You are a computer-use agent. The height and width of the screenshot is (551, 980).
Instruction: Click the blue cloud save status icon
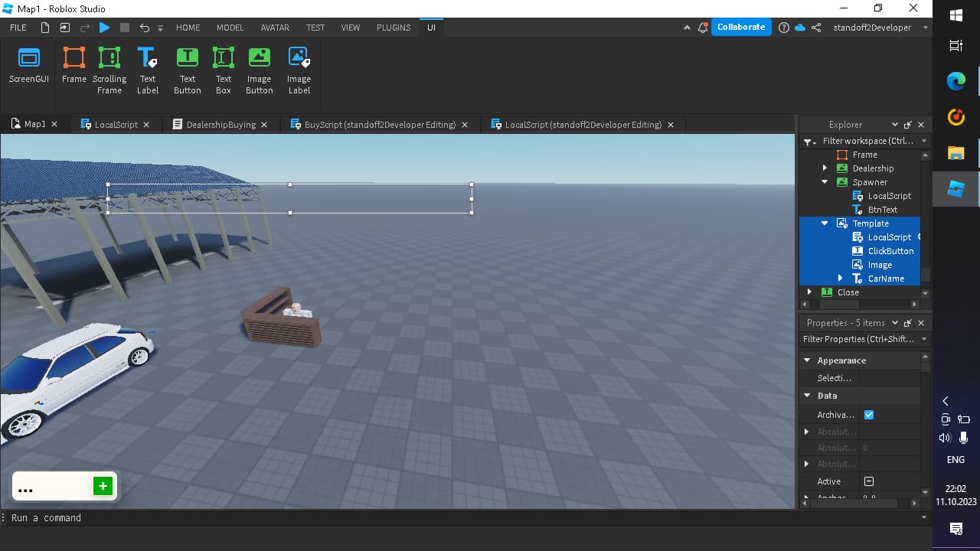(800, 28)
